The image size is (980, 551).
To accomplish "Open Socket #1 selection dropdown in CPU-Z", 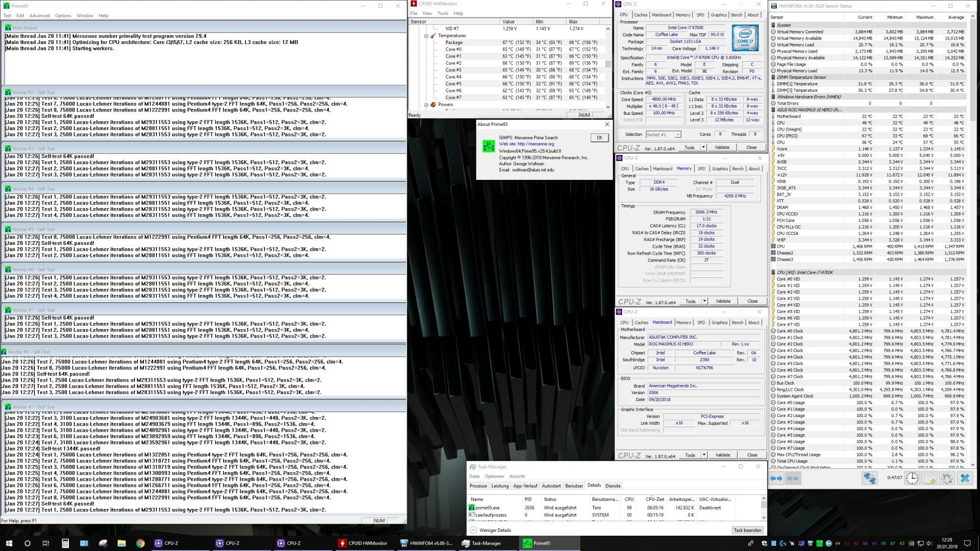I will [x=663, y=134].
